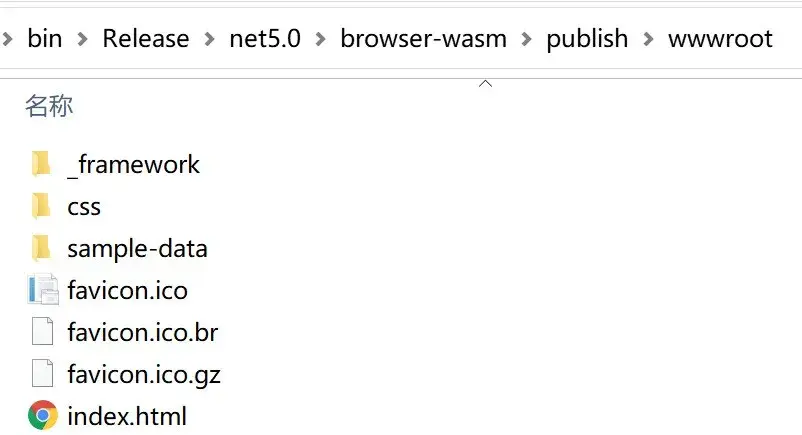This screenshot has width=802, height=435.
Task: Expand the chevron after browser-wasm
Action: coord(526,39)
